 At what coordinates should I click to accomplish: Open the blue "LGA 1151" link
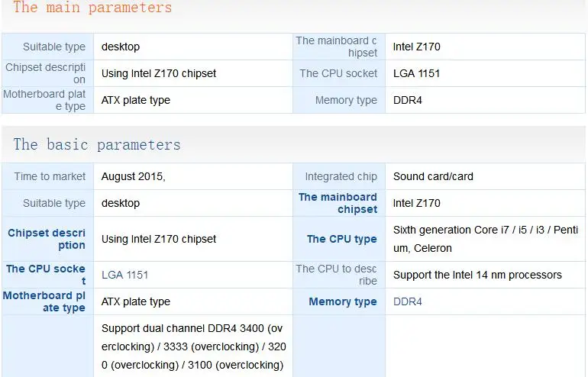pyautogui.click(x=124, y=275)
